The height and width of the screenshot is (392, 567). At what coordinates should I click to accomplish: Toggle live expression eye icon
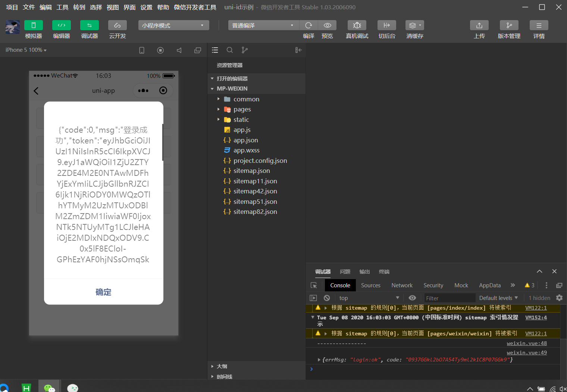[412, 298]
